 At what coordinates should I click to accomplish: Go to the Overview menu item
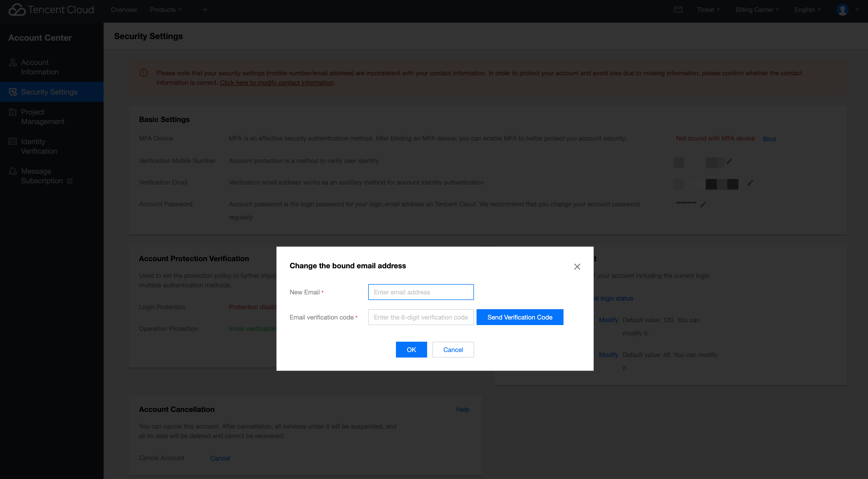click(x=124, y=10)
